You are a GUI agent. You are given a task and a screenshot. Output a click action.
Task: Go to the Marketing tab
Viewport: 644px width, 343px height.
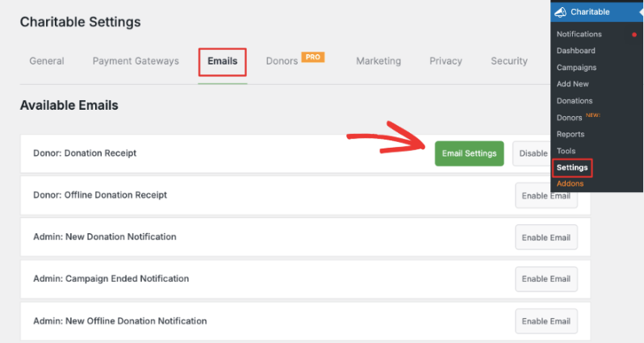click(378, 61)
